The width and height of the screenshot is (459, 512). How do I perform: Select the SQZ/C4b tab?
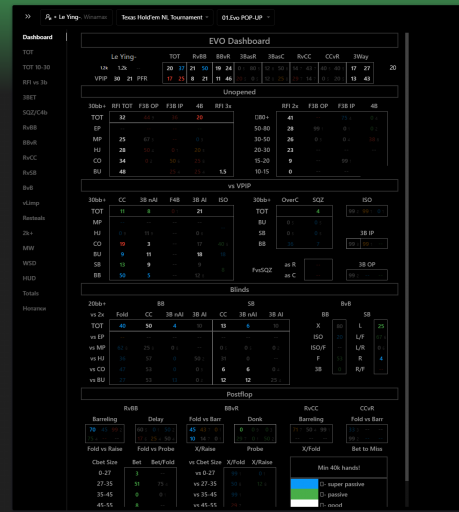35,112
